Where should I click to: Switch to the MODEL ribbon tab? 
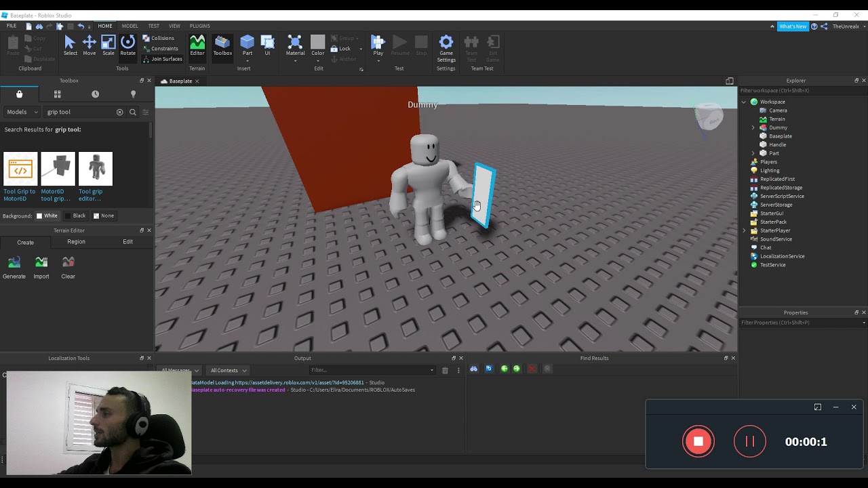130,26
